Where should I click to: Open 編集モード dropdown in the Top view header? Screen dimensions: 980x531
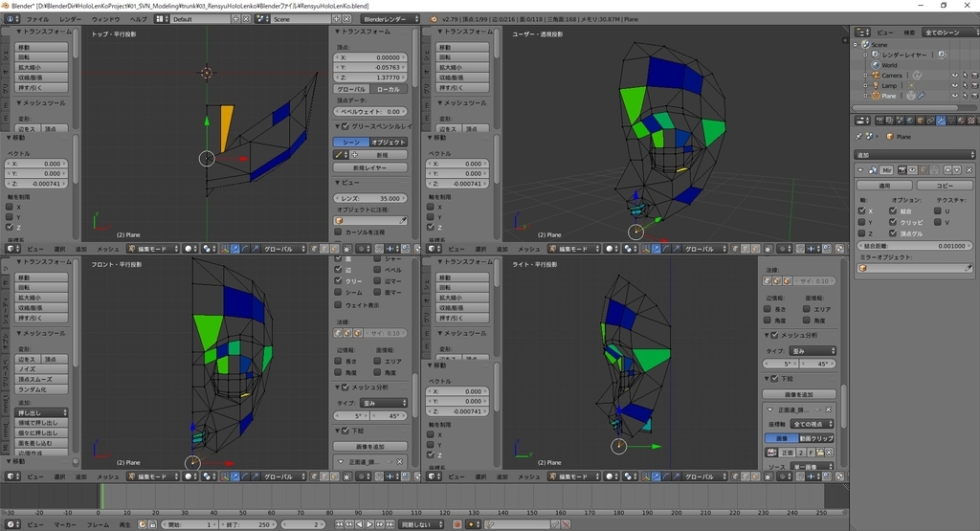(153, 249)
